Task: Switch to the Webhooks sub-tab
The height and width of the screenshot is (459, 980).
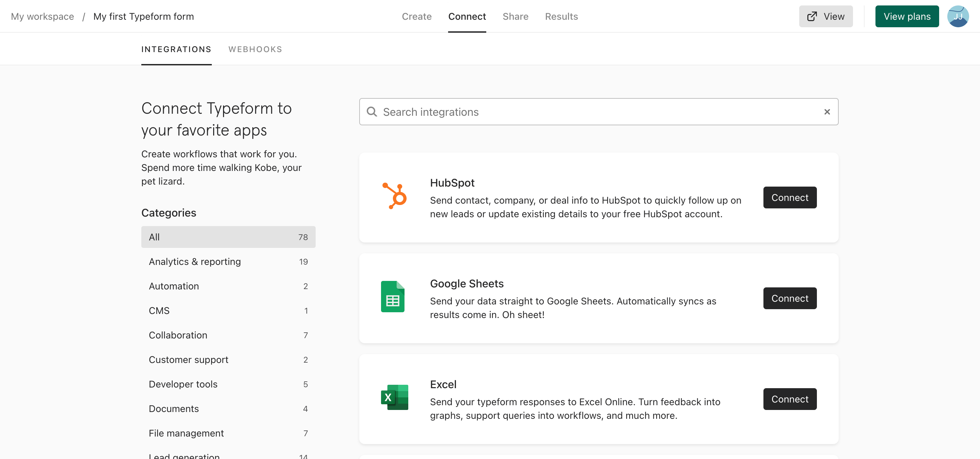Action: click(255, 49)
